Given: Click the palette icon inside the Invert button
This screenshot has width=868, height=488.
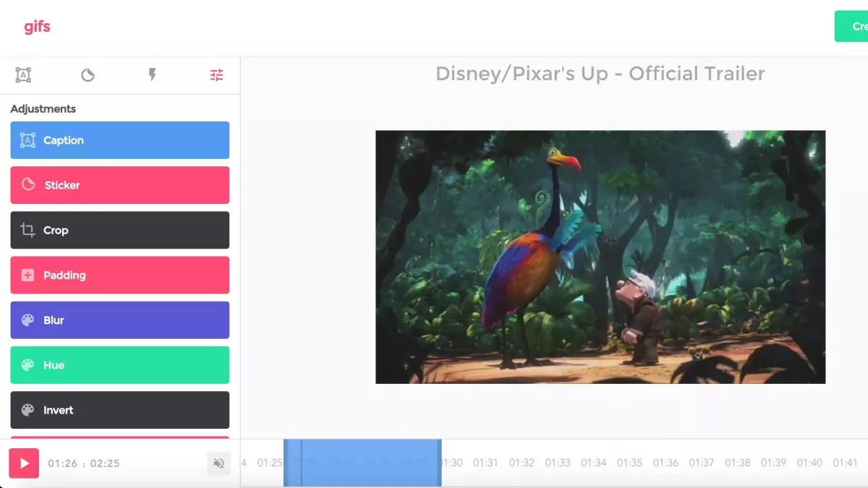Looking at the screenshot, I should (x=27, y=410).
